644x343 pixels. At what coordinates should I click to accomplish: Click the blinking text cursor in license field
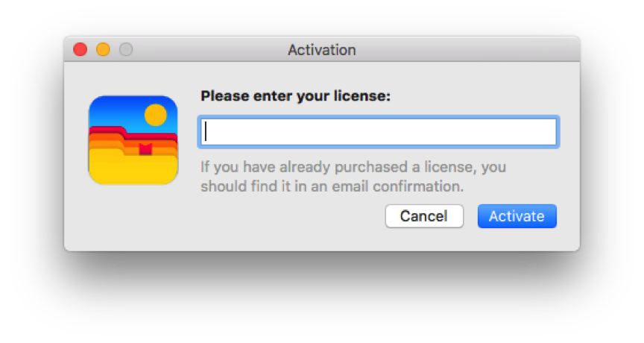click(206, 132)
